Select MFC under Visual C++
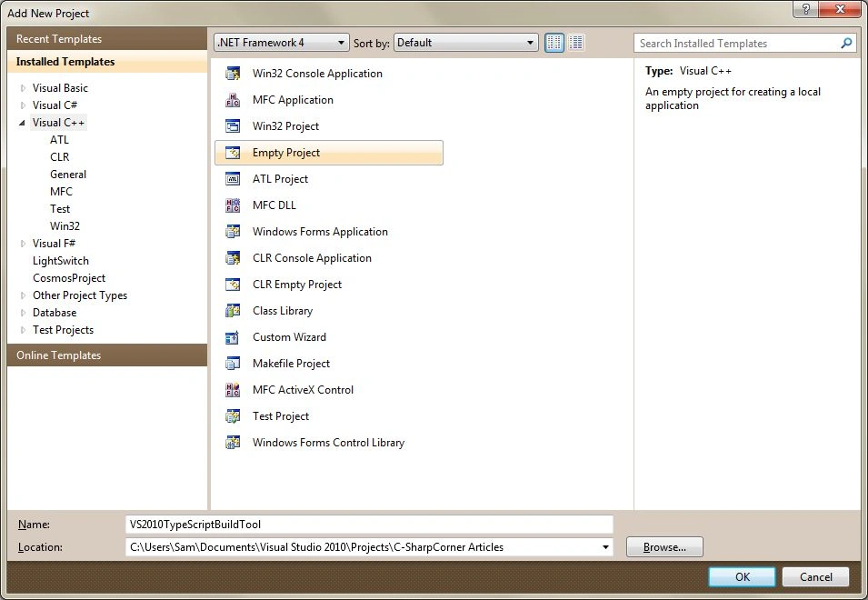This screenshot has width=868, height=600. 61,192
